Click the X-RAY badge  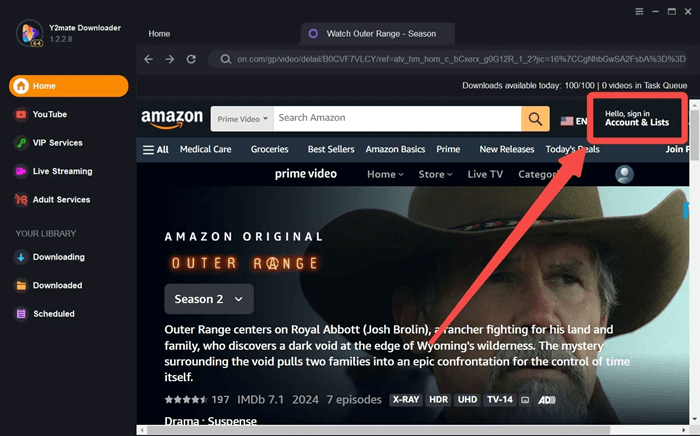(x=405, y=399)
